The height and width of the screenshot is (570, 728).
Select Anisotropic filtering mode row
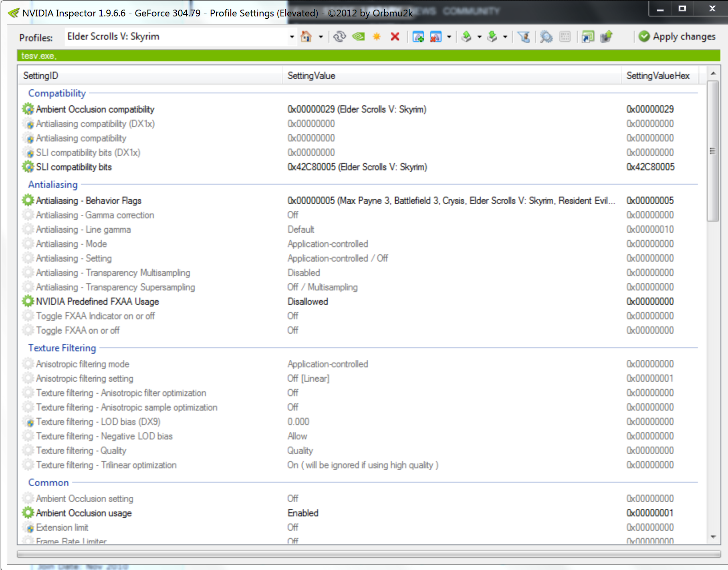(x=360, y=364)
